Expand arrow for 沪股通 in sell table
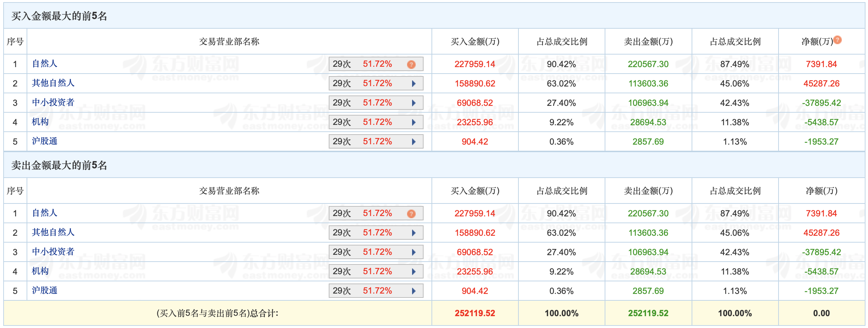 (414, 291)
